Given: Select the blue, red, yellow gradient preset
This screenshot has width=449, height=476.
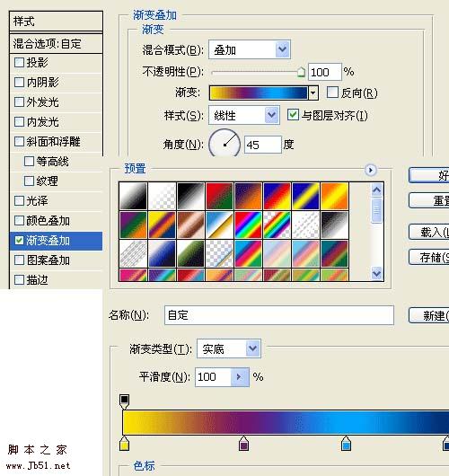Looking at the screenshot, I should click(x=277, y=196).
